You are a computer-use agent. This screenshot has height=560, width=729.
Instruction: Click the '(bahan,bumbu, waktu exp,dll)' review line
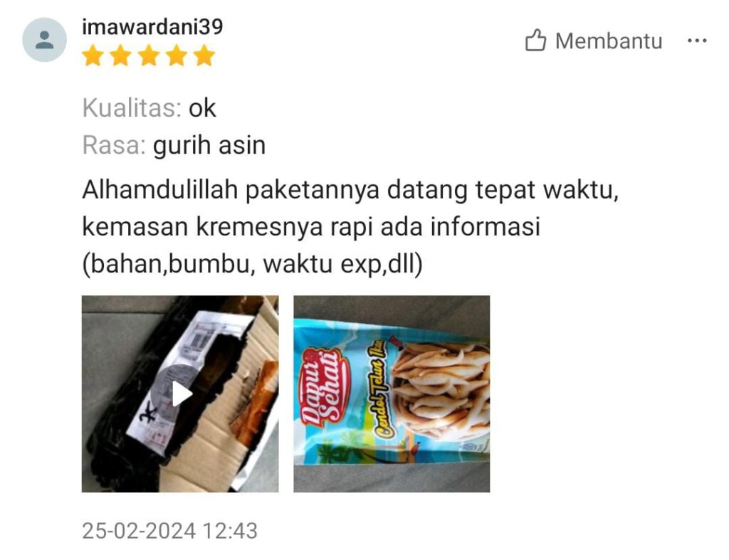(253, 264)
